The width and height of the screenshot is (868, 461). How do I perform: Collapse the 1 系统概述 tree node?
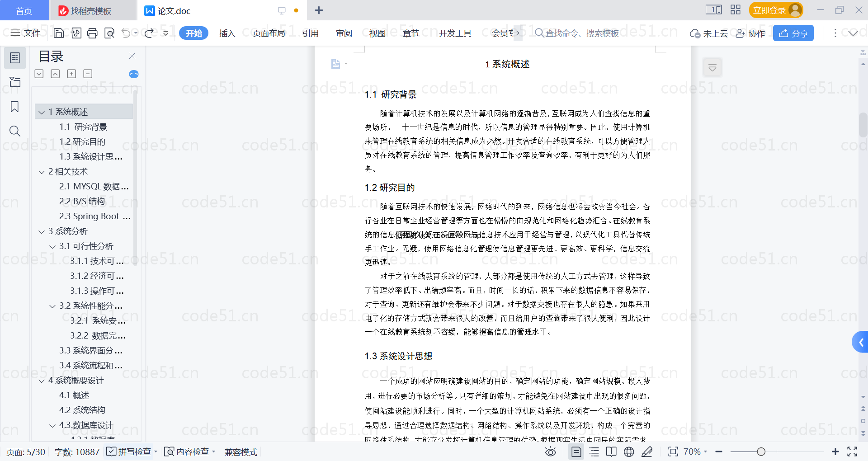point(42,112)
